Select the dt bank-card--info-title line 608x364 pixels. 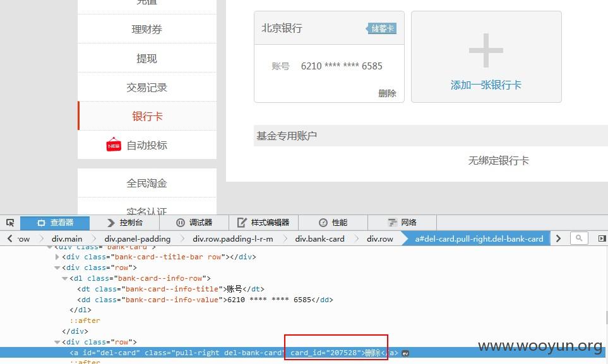(170, 289)
